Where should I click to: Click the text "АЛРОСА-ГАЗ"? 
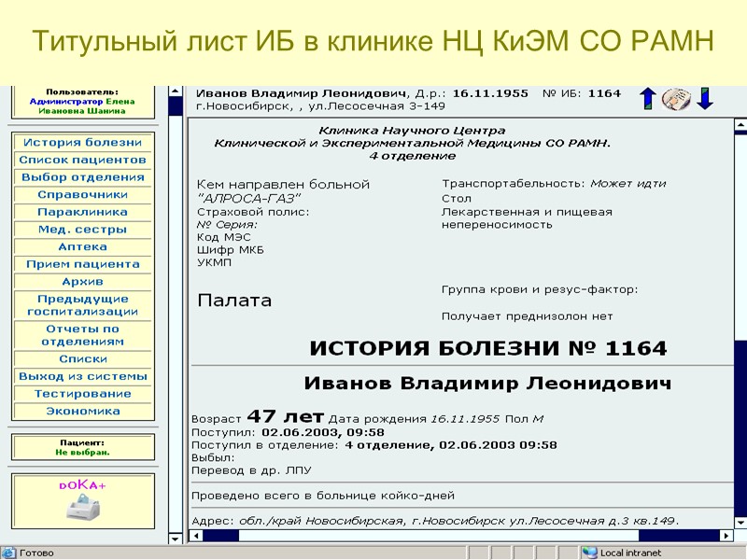249,198
